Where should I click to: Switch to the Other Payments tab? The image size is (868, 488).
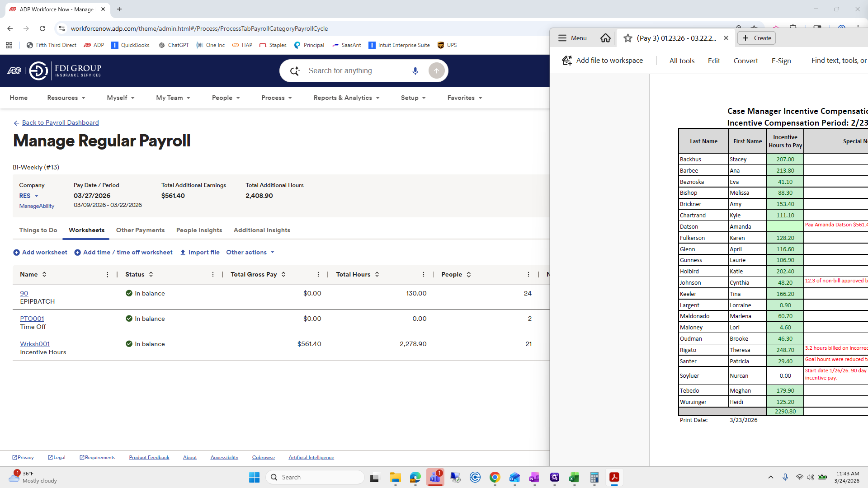tap(140, 230)
